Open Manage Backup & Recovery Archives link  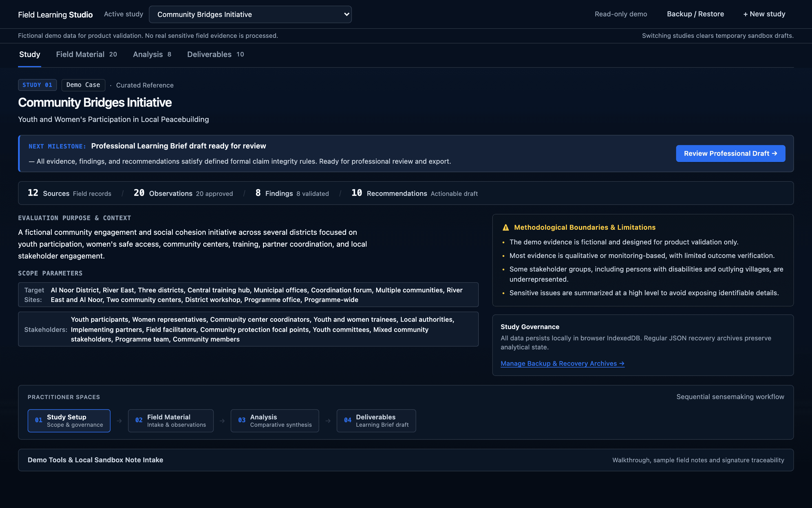(562, 364)
